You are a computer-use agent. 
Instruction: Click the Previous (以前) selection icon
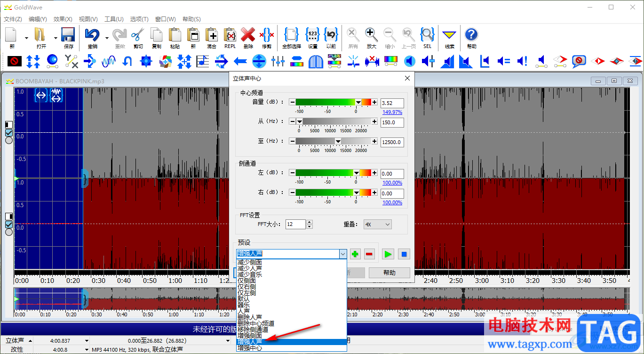point(331,35)
